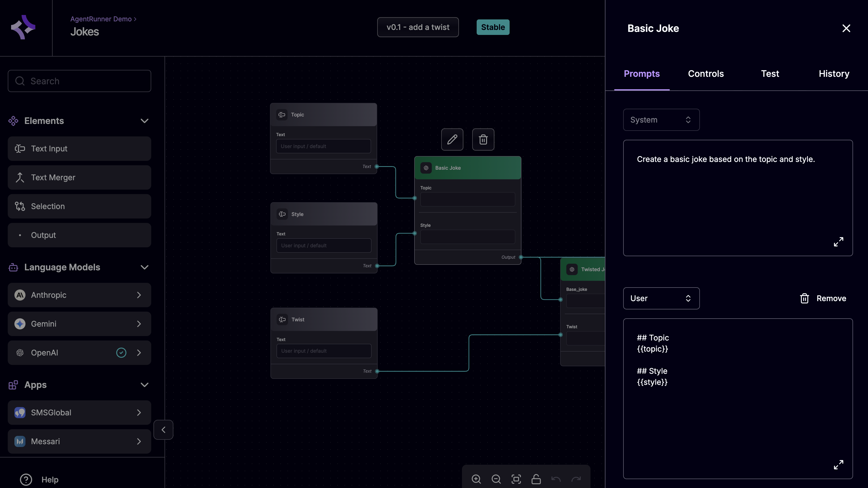This screenshot has height=488, width=868.
Task: Open the System role dropdown
Action: pyautogui.click(x=661, y=120)
